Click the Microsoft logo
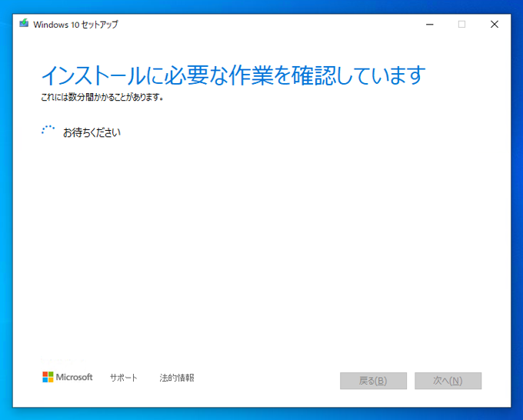The width and height of the screenshot is (523, 420). 68,377
